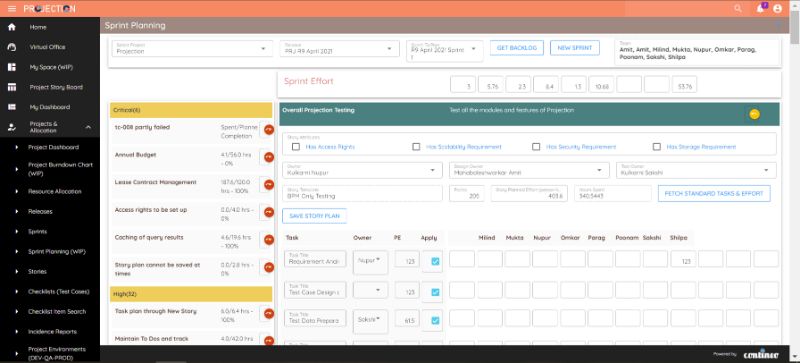Click red arrow for Story plan cannot be saved
Viewport: 800px width, 363px height.
pos(268,268)
